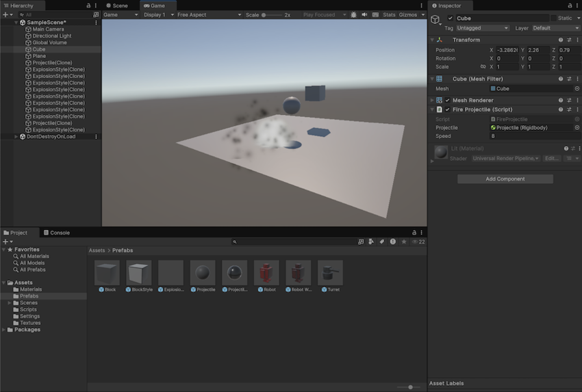Click the Project favorites star filter icon
This screenshot has height=392, width=582.
tap(403, 241)
